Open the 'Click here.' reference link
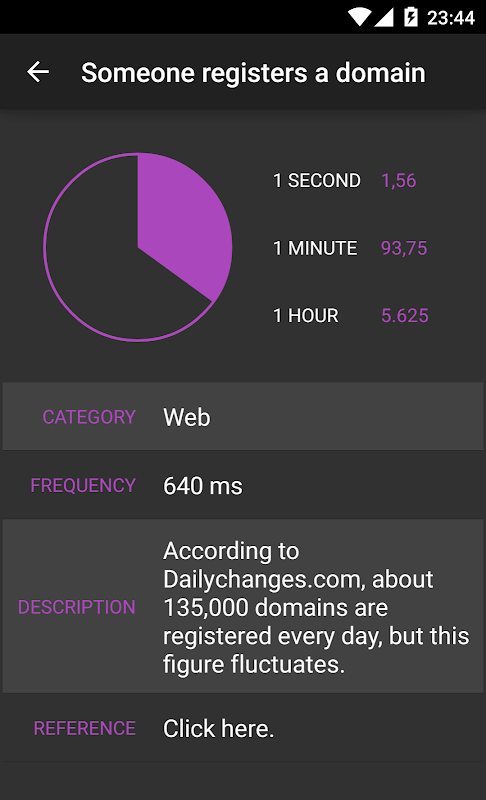 click(x=219, y=729)
